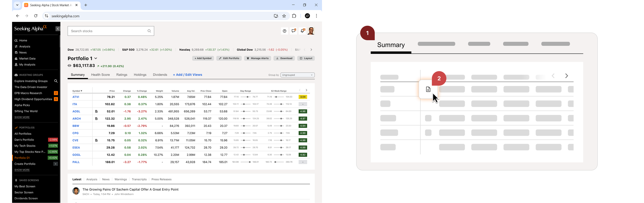Click the Layout button
This screenshot has width=644, height=203.
click(306, 58)
